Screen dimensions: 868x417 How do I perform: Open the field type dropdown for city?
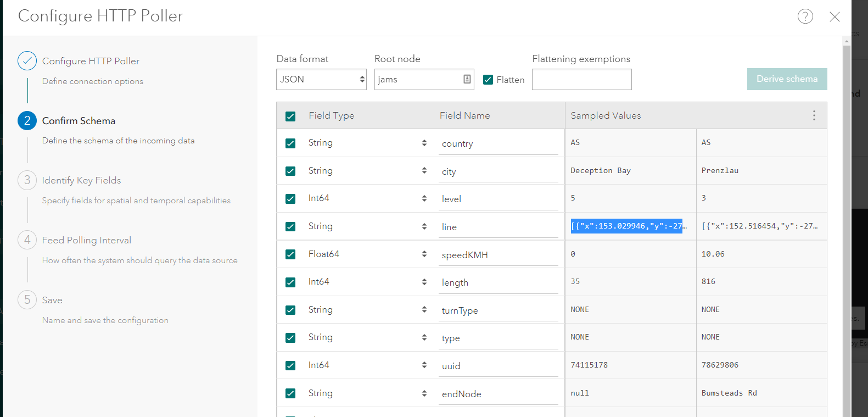tap(367, 171)
